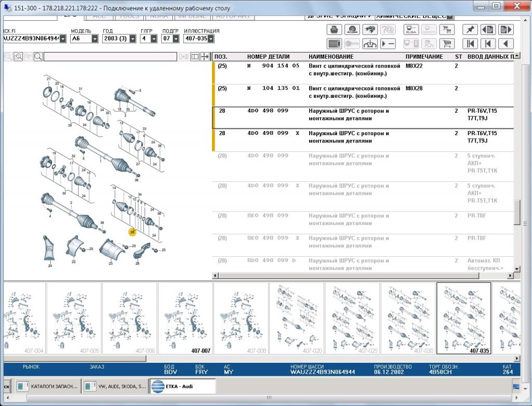Select thumbnail 407-030
Screen dimensions: 532x406
tap(408, 318)
